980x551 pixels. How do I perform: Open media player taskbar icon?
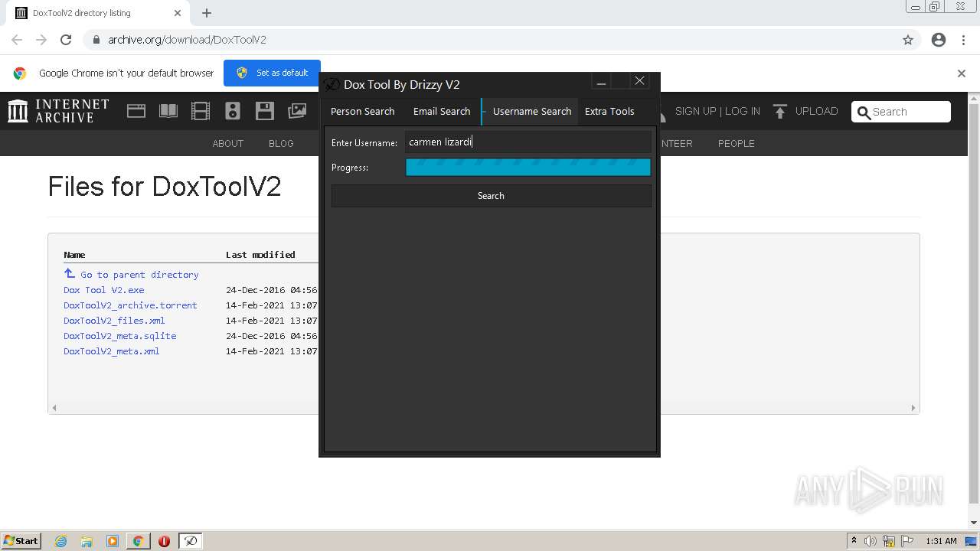tap(113, 541)
